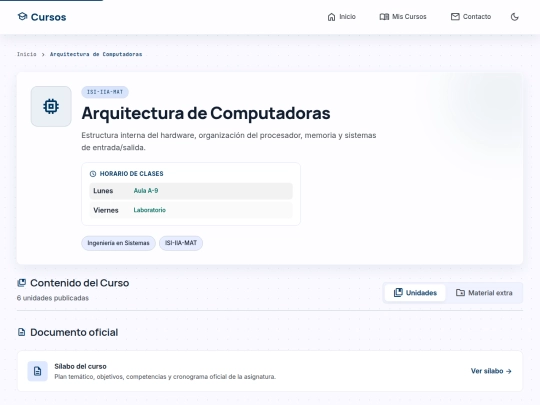The width and height of the screenshot is (540, 405).
Task: Click the Laboratorio location text
Action: coord(149,210)
